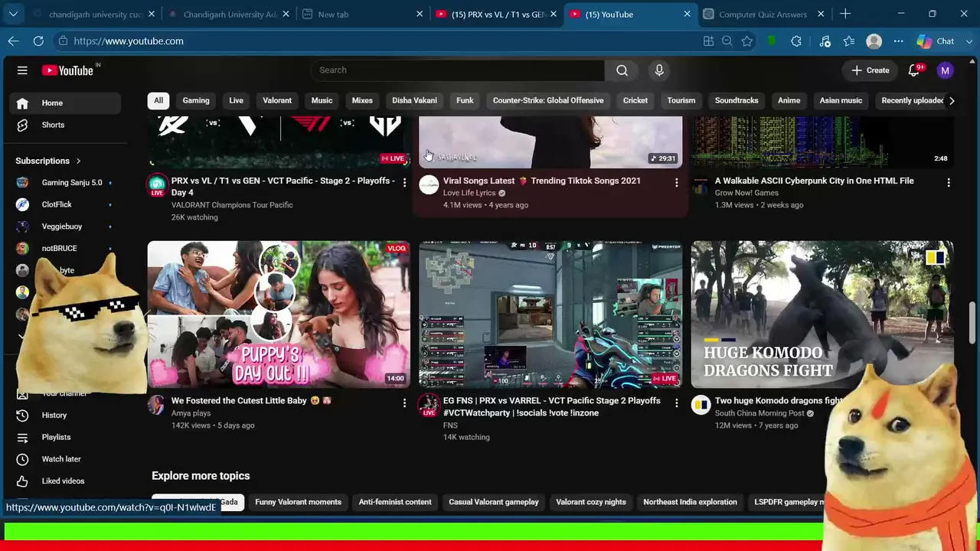Open the Favorites list icon in toolbar

click(849, 41)
